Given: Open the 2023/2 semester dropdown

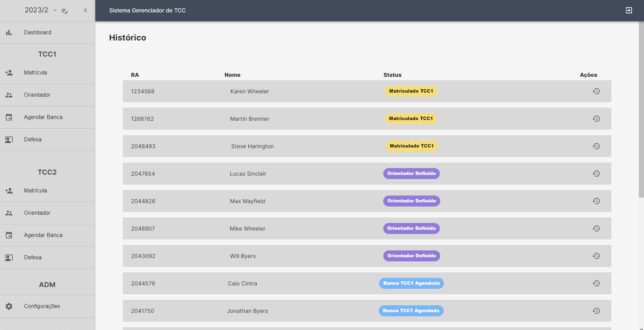Looking at the screenshot, I should (40, 10).
